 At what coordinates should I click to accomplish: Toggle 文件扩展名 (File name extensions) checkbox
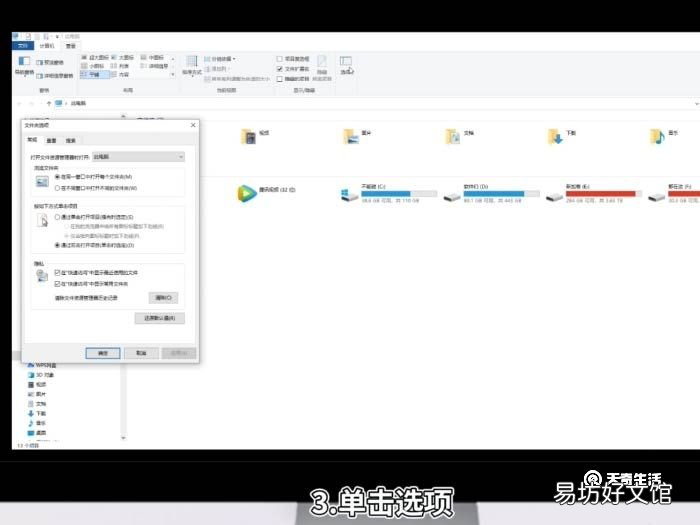point(279,69)
